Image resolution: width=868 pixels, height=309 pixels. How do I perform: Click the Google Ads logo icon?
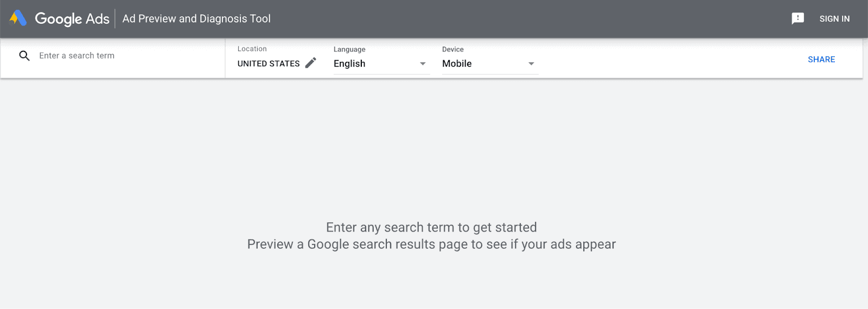coord(18,18)
